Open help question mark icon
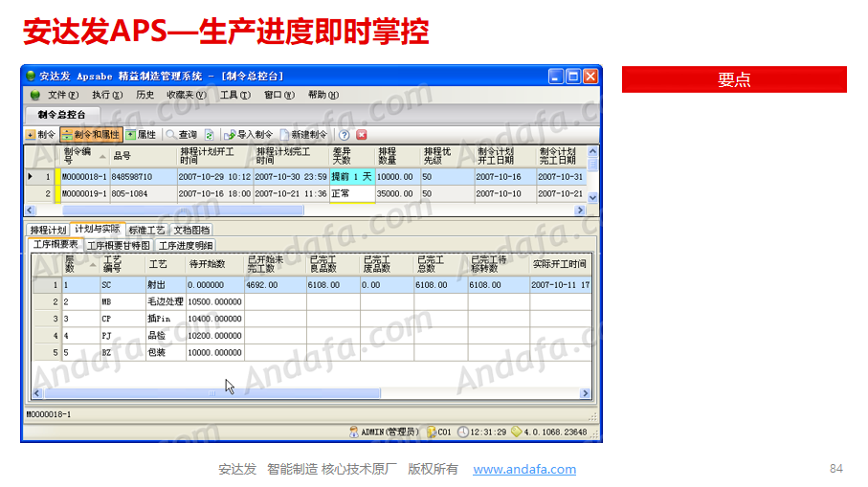Image resolution: width=868 pixels, height=487 pixels. coord(344,135)
